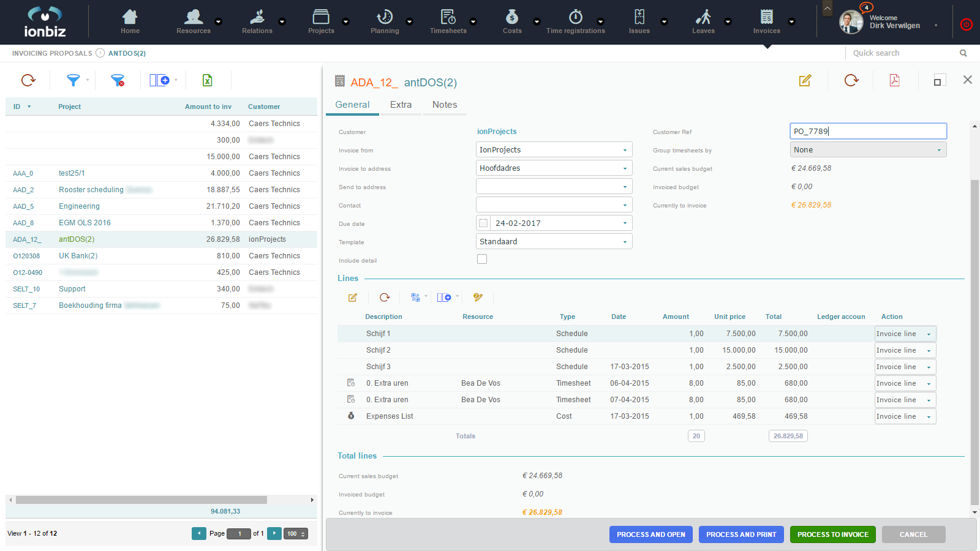This screenshot has width=980, height=551.
Task: Click the detail panel vertical scrollbar
Action: point(974,342)
